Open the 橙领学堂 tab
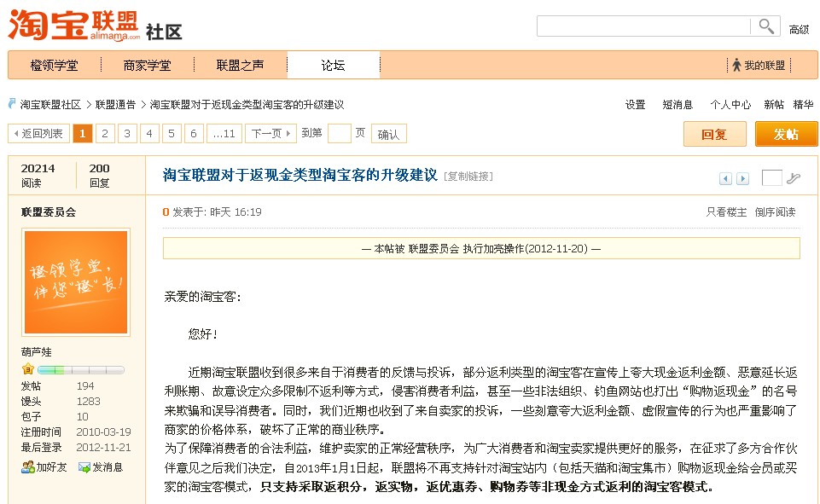The image size is (820, 504). pyautogui.click(x=55, y=65)
